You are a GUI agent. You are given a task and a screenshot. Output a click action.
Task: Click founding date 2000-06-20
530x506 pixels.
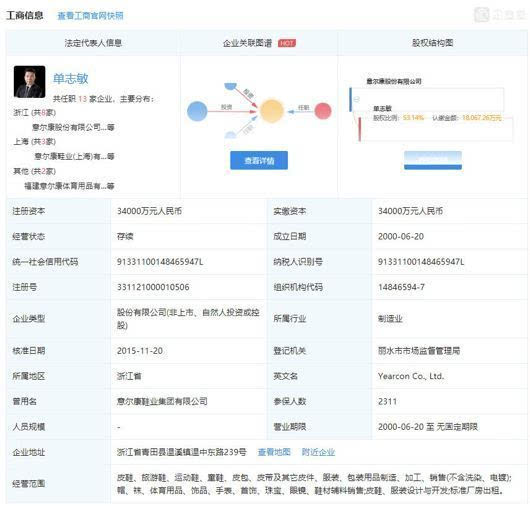401,237
